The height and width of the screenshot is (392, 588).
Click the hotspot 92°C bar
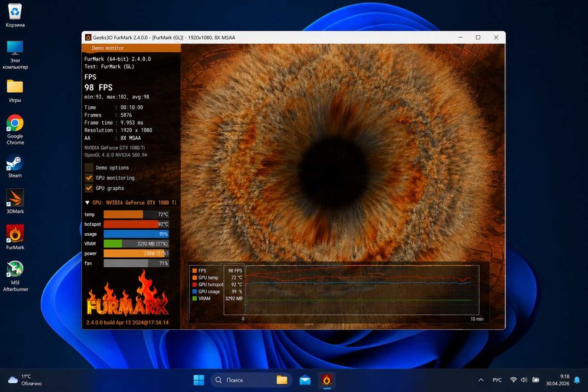[x=136, y=224]
